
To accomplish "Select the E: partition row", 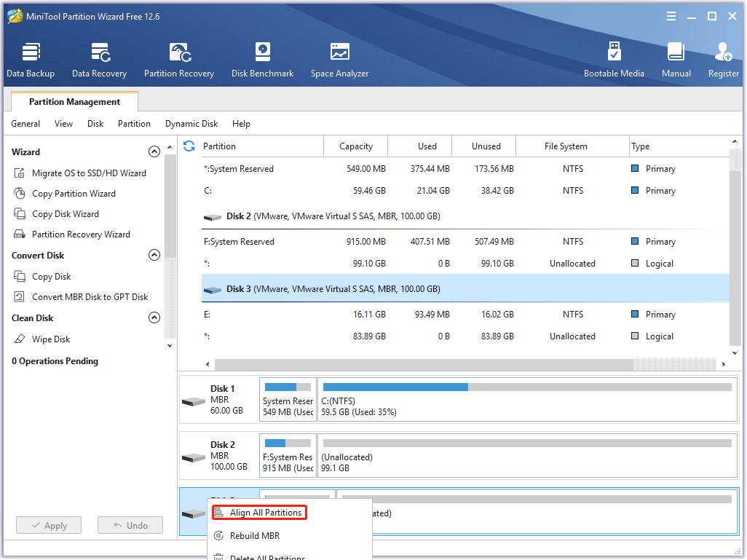I will pyautogui.click(x=465, y=315).
